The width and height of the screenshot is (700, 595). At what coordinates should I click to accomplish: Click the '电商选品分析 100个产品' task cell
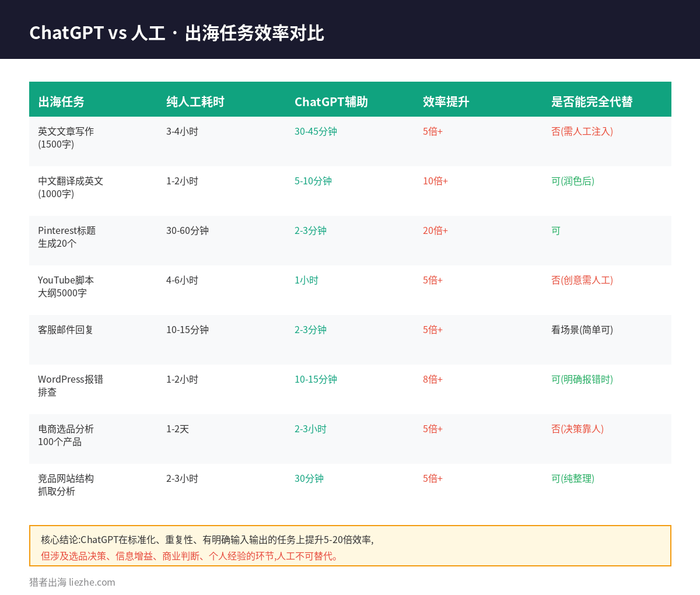[x=66, y=435]
